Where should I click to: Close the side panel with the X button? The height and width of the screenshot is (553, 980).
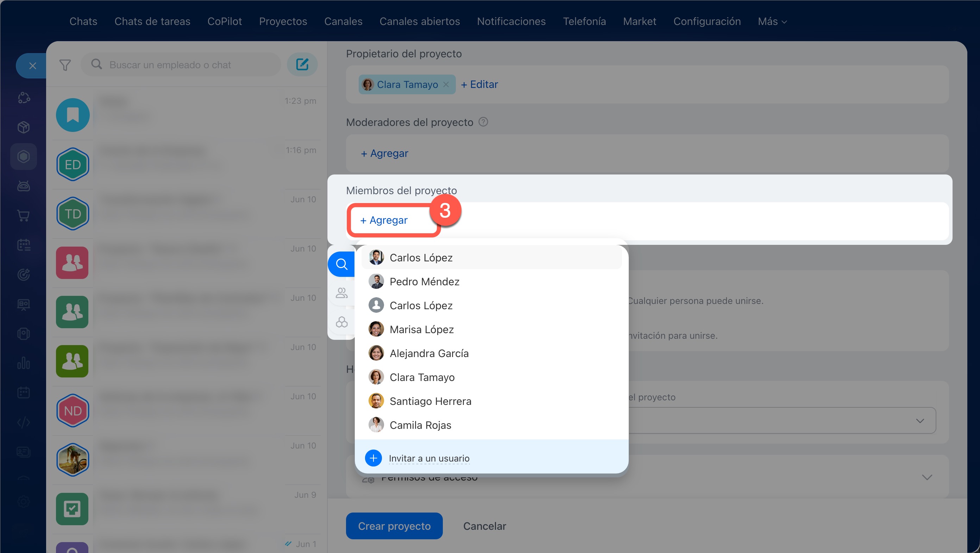tap(33, 66)
